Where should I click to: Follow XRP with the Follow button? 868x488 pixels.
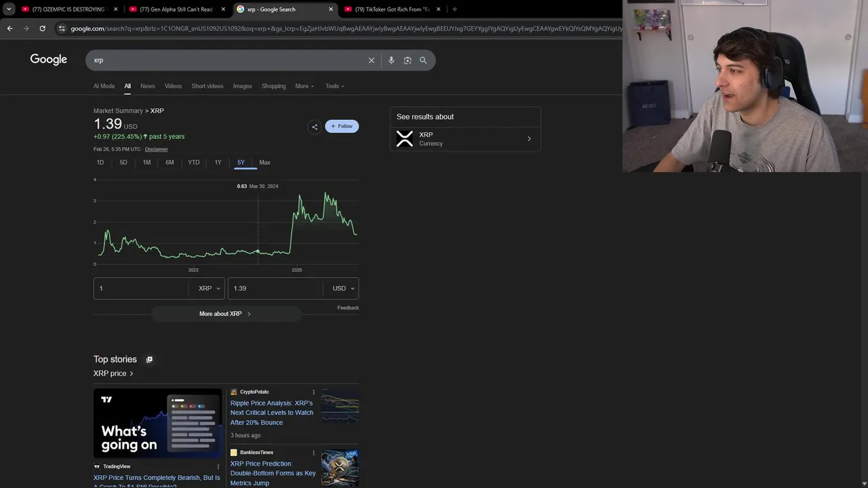tap(342, 126)
